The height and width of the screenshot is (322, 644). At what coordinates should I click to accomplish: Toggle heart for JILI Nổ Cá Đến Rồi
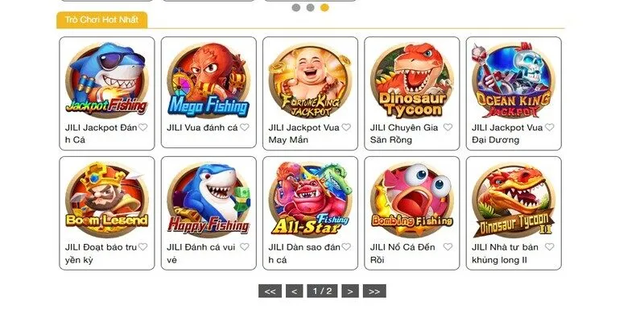[x=448, y=246]
